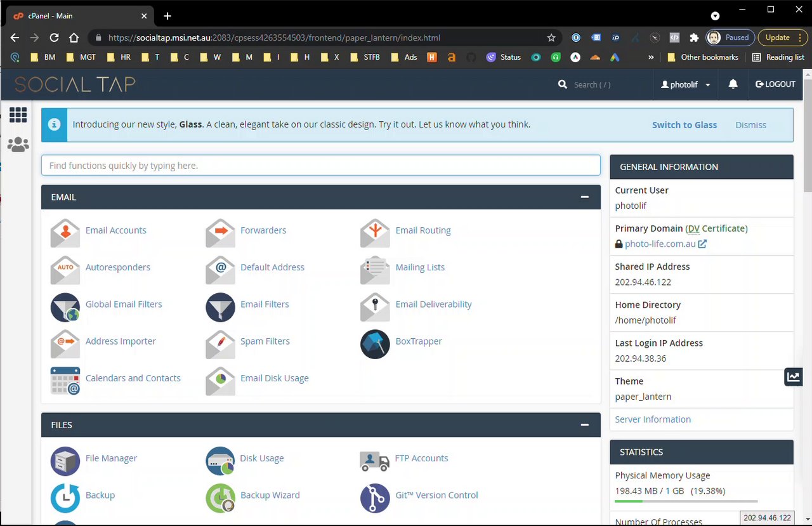Bookmark this page with star icon

(x=551, y=37)
